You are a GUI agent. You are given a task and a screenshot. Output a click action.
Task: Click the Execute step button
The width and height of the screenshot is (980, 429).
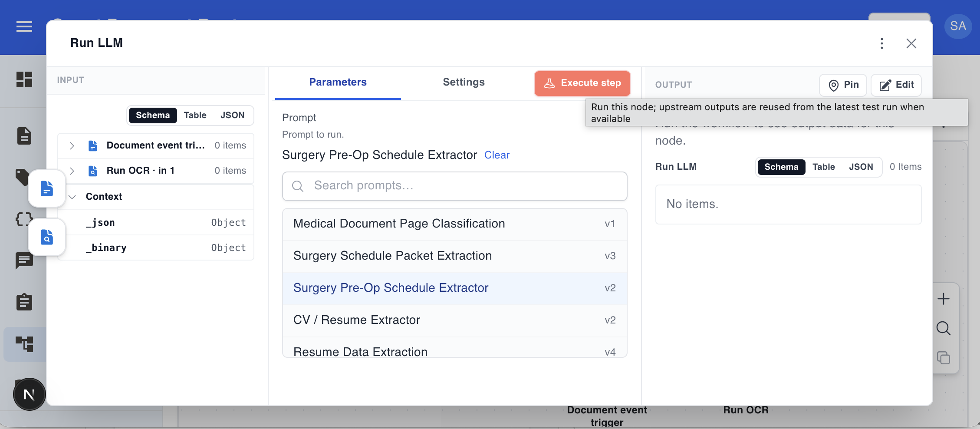coord(582,83)
